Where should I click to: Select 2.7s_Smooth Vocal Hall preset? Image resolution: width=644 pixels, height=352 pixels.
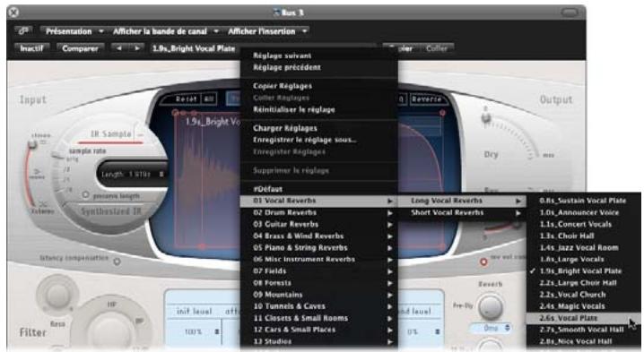click(584, 330)
